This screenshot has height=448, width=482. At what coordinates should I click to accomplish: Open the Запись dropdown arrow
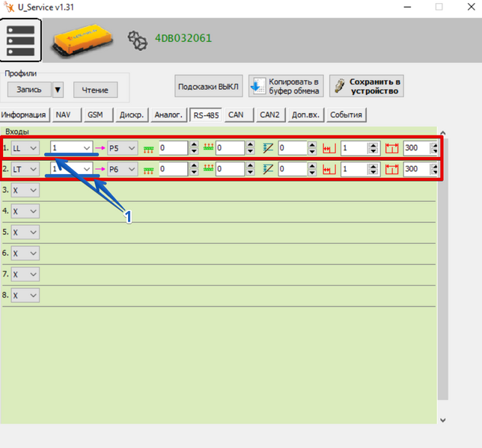point(58,90)
